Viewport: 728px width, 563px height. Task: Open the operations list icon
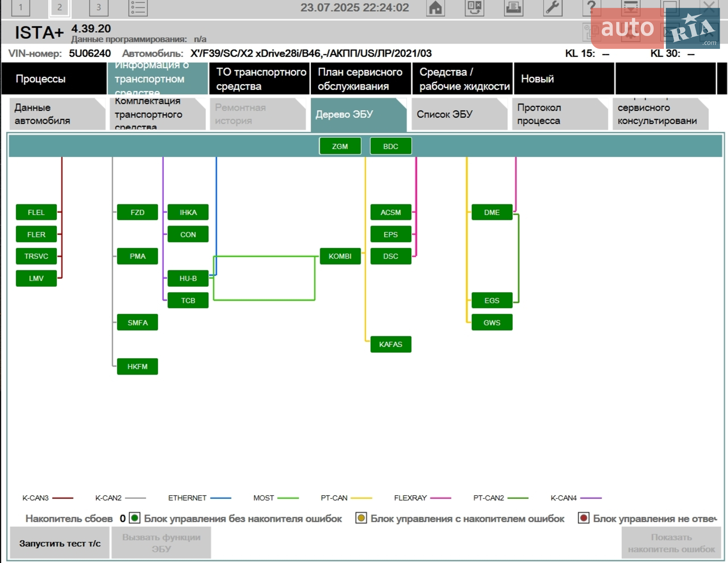(138, 7)
